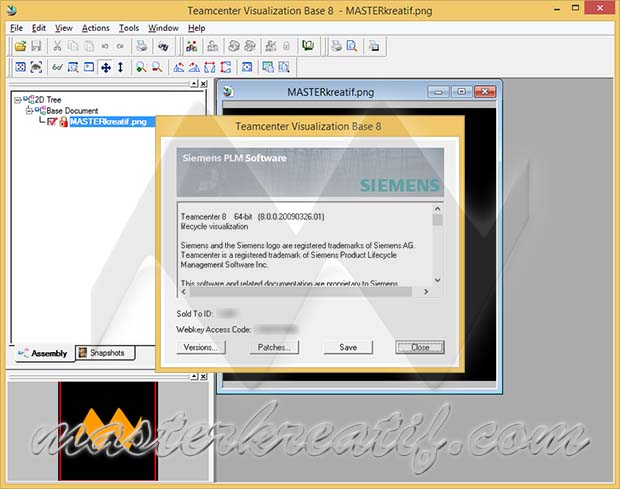This screenshot has height=489, width=620.
Task: Click the binoculars Find icon
Action: point(163,47)
